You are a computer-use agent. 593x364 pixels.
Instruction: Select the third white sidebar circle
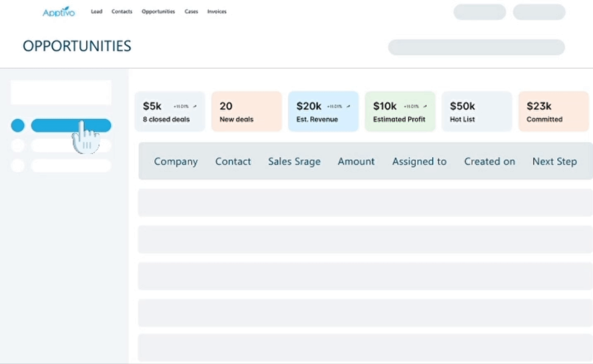point(17,165)
